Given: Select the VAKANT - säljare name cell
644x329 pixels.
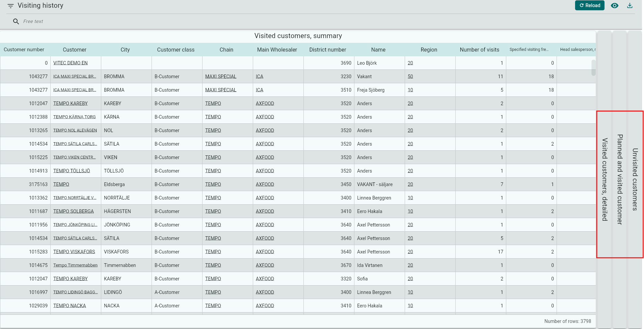Looking at the screenshot, I should pyautogui.click(x=379, y=184).
